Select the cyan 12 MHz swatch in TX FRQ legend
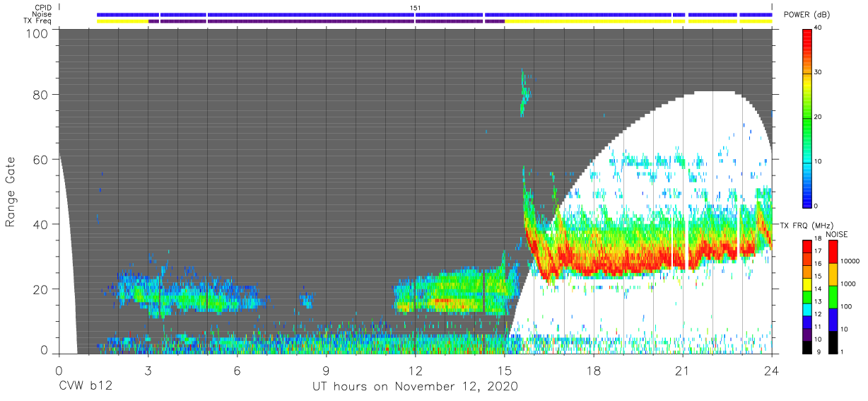868x401 pixels. (x=808, y=309)
